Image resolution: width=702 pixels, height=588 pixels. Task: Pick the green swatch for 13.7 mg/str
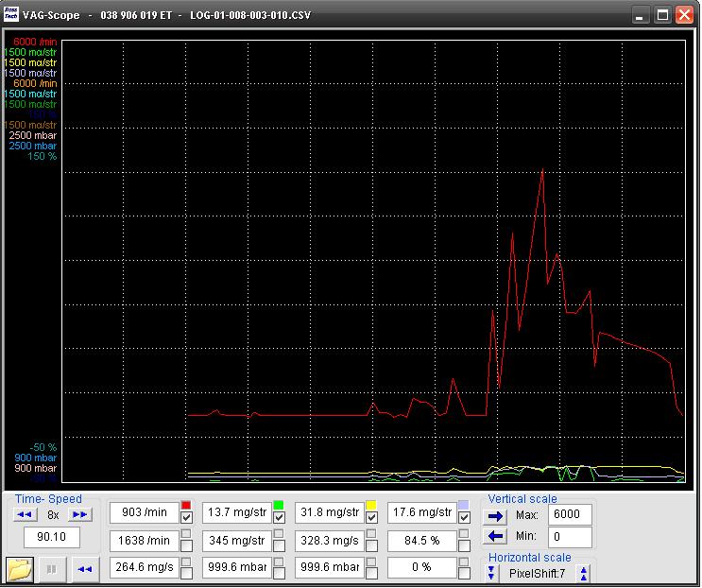pyautogui.click(x=279, y=506)
